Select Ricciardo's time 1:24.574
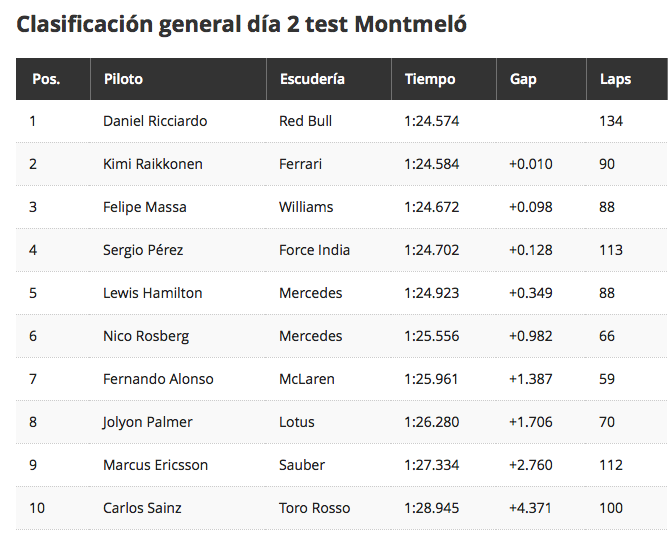The width and height of the screenshot is (671, 533). click(432, 121)
